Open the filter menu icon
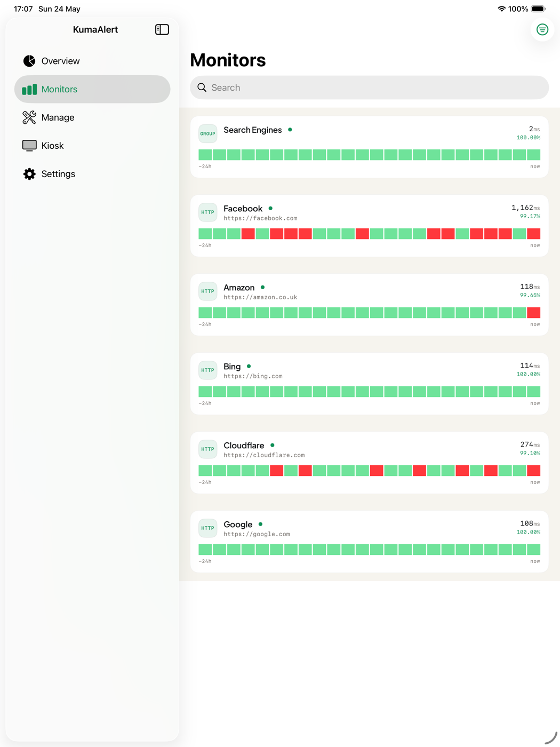Viewport: 560px width, 747px height. pyautogui.click(x=542, y=29)
